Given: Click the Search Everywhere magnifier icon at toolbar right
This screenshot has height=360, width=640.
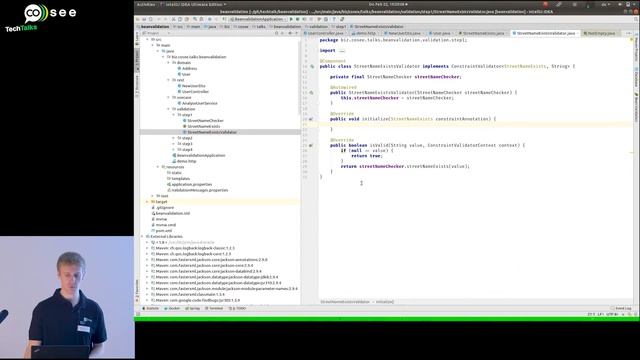Looking at the screenshot, I should coord(636,19).
